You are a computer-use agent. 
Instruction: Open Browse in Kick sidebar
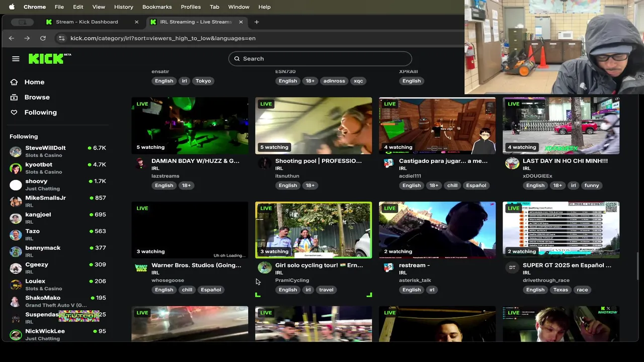37,97
